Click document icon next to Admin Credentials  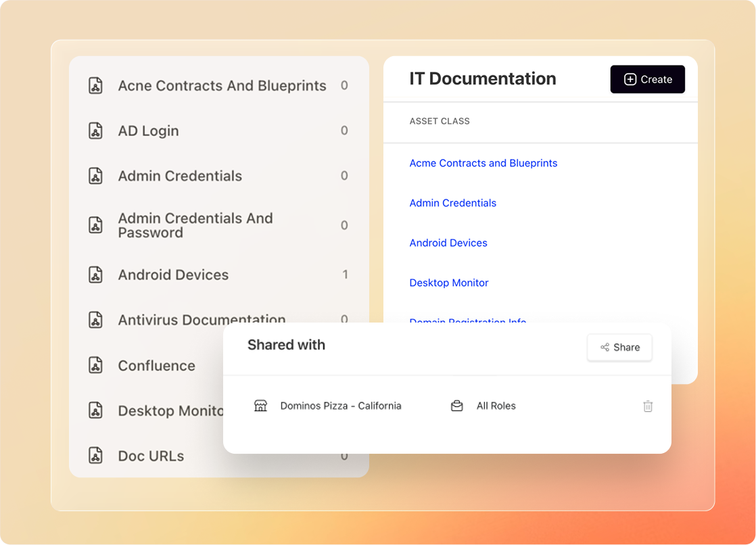pyautogui.click(x=96, y=176)
